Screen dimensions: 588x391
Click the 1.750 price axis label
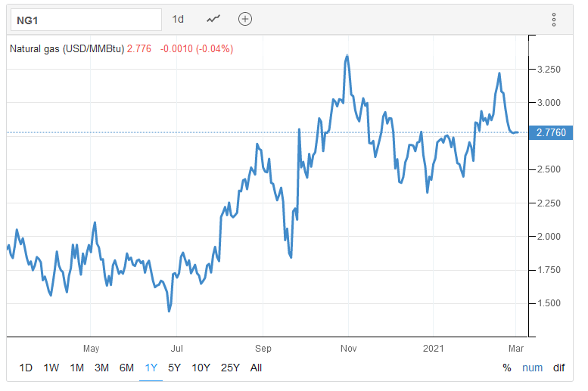549,270
